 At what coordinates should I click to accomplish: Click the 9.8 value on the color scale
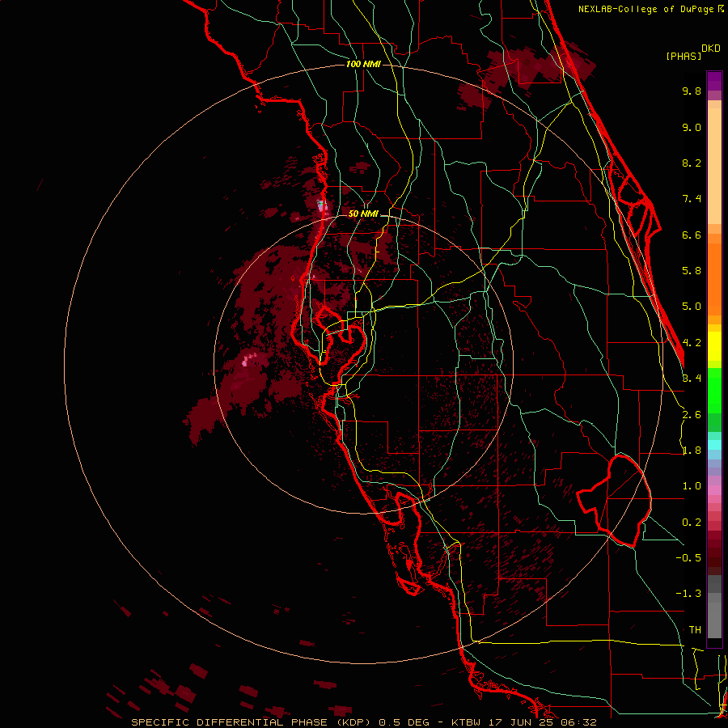[x=692, y=91]
